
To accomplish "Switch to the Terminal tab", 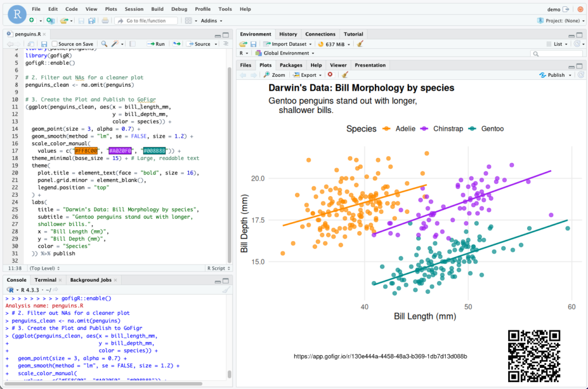I will 45,280.
